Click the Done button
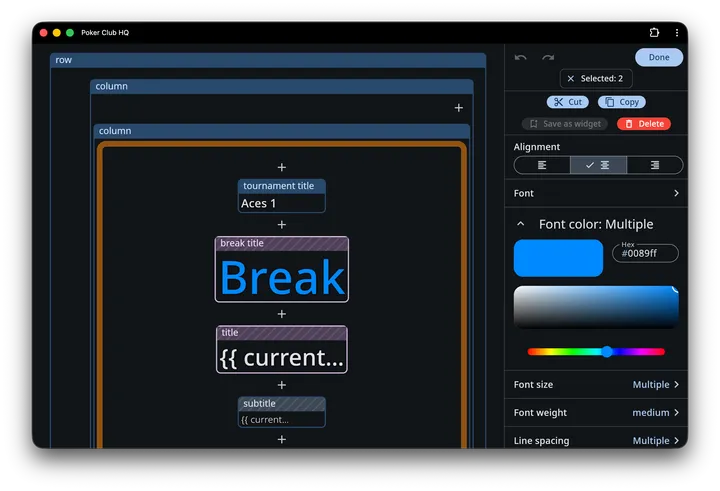Image resolution: width=720 pixels, height=491 pixels. 659,57
